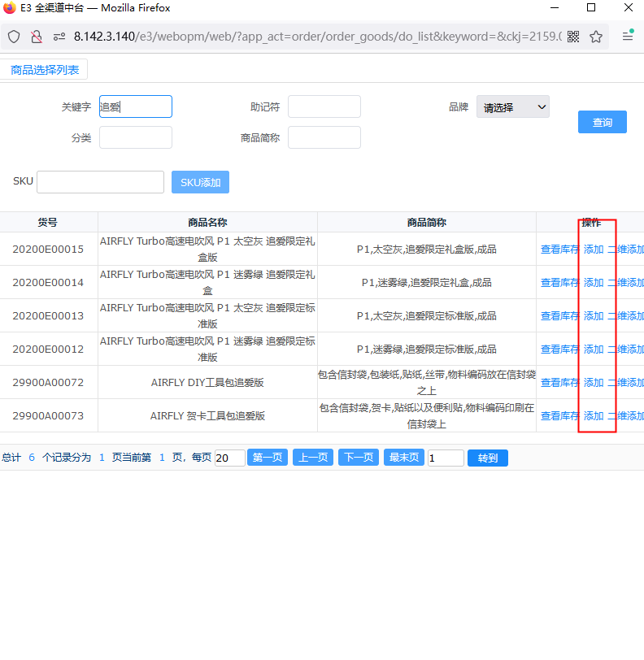This screenshot has width=644, height=660.
Task: Click the SKU添加 button
Action: [201, 182]
